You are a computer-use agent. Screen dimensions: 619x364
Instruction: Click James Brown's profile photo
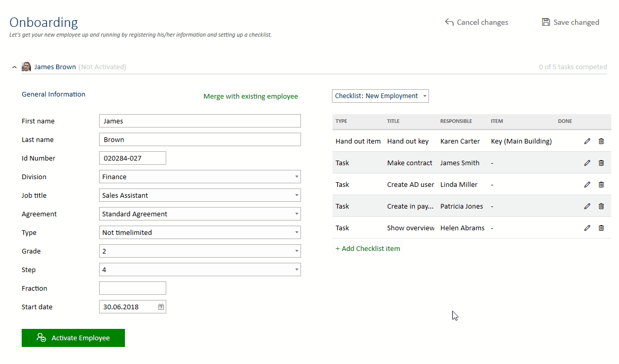pos(26,67)
